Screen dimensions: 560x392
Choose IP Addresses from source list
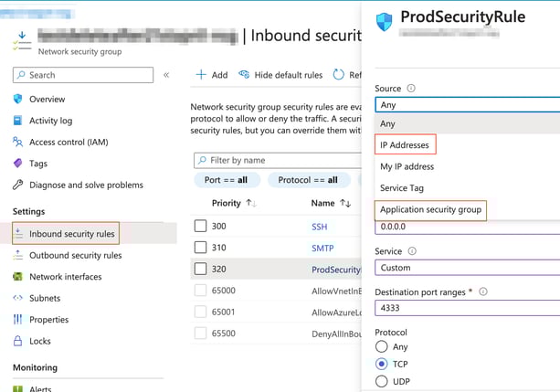click(405, 145)
